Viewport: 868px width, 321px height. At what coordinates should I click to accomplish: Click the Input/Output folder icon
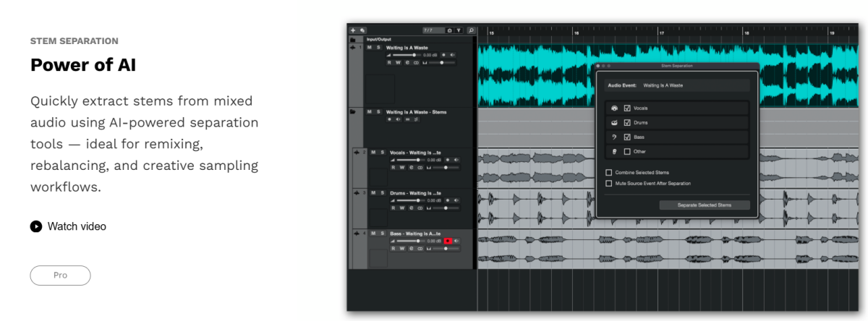click(352, 40)
